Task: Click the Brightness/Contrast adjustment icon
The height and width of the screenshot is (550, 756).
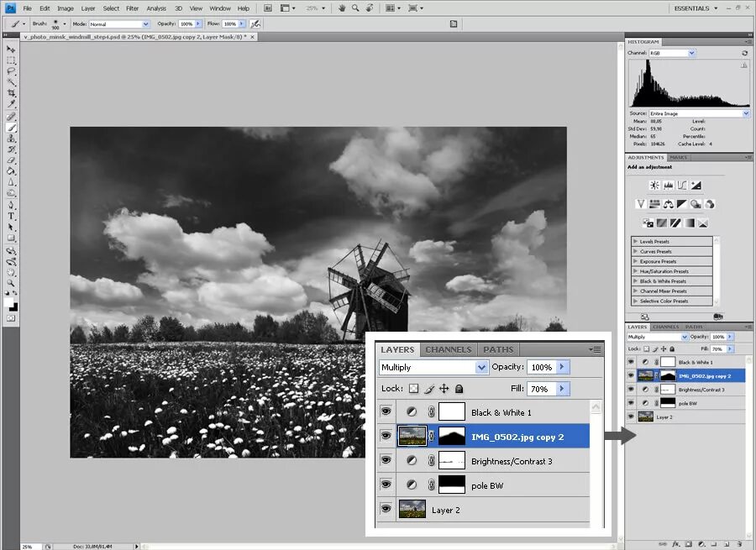Action: coord(654,185)
